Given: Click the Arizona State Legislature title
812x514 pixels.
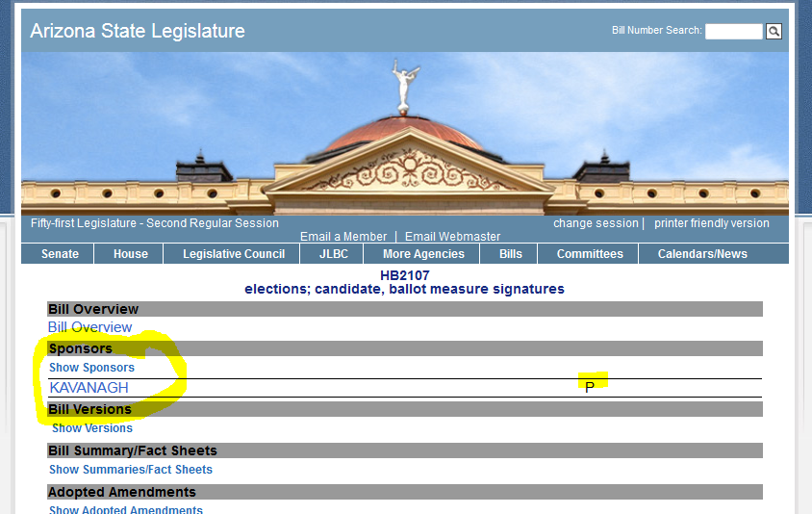Looking at the screenshot, I should click(x=138, y=31).
